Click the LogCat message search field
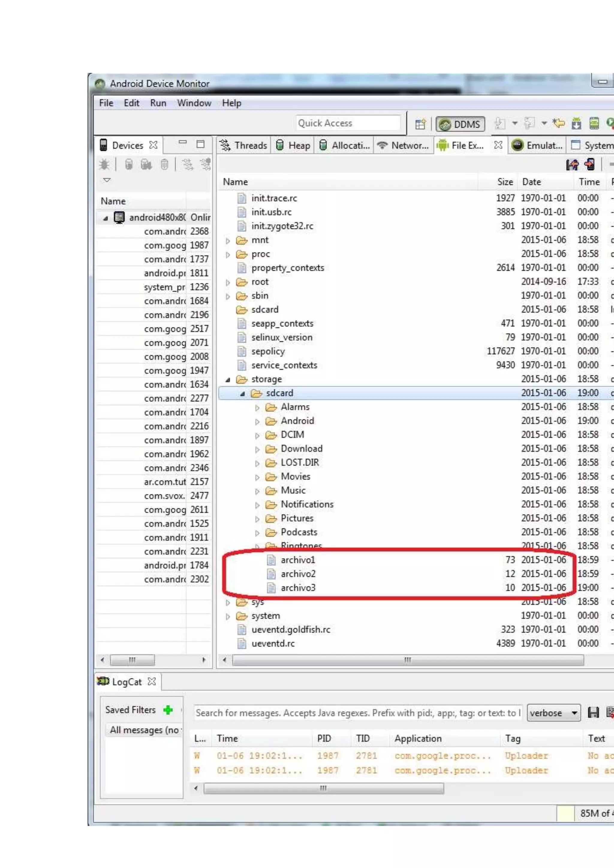614x868 pixels. [x=357, y=713]
